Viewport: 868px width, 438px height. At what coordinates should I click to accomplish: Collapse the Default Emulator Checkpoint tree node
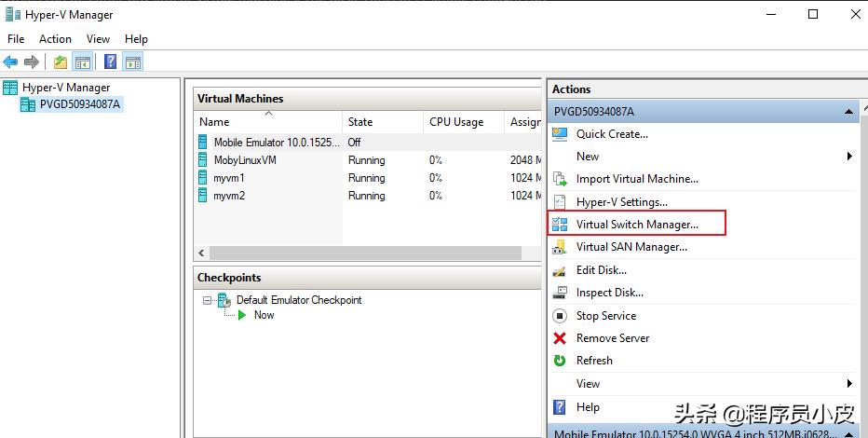[207, 301]
